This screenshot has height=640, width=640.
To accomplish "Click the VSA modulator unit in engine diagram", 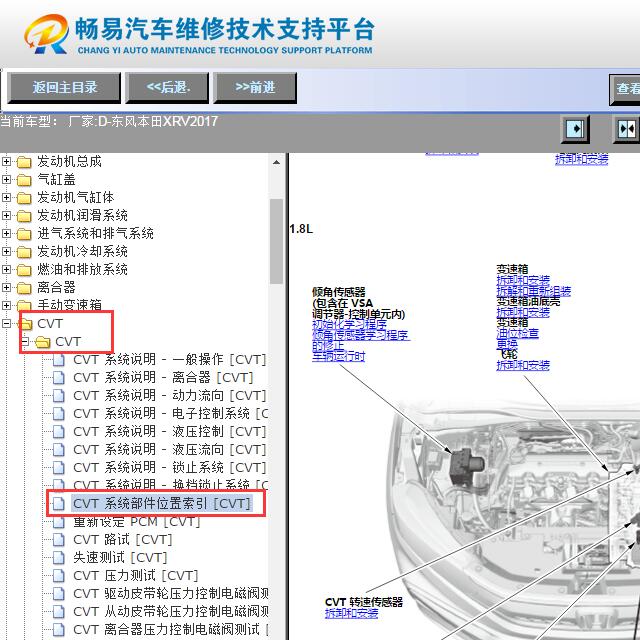I will coord(467,466).
